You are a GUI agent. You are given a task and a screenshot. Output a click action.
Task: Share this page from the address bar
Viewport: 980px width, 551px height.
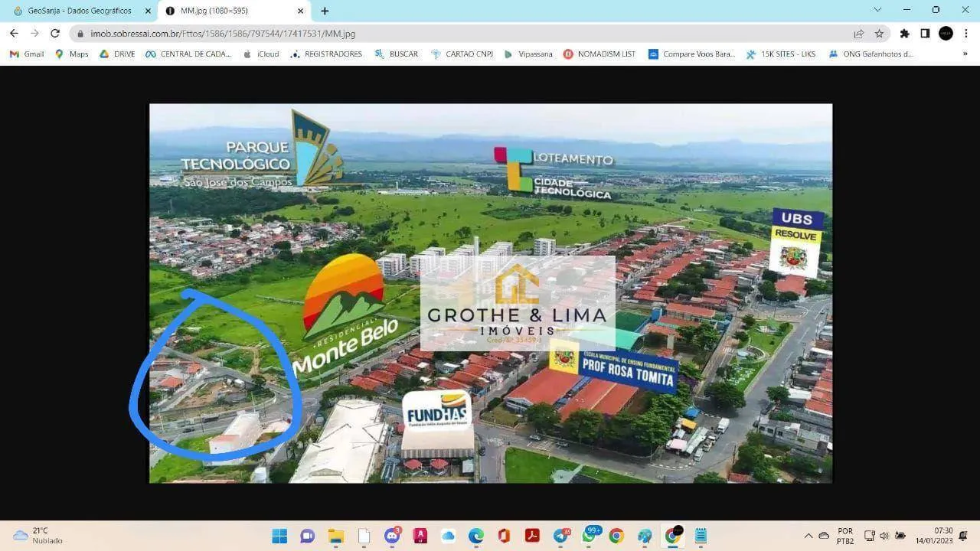(x=859, y=34)
